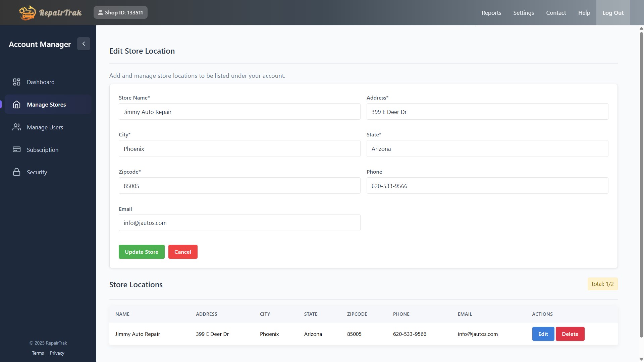644x362 pixels.
Task: Edit the Jimmy Auto Repair store entry
Action: tap(543, 334)
